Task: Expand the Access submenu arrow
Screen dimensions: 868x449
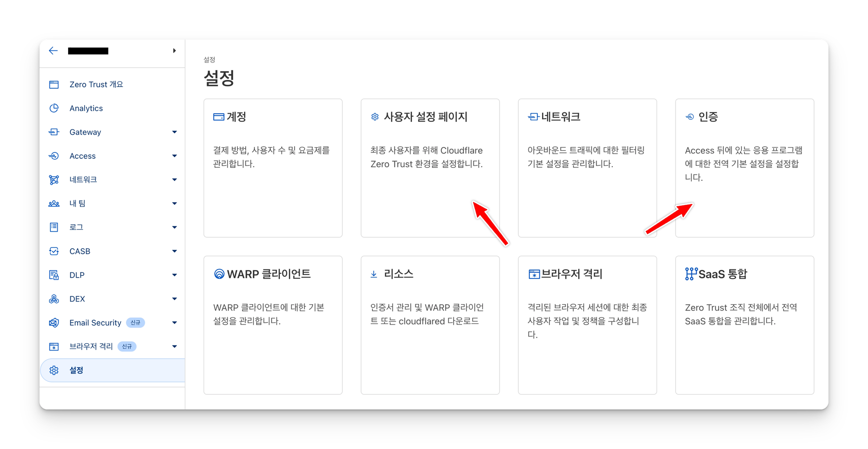Action: (174, 156)
